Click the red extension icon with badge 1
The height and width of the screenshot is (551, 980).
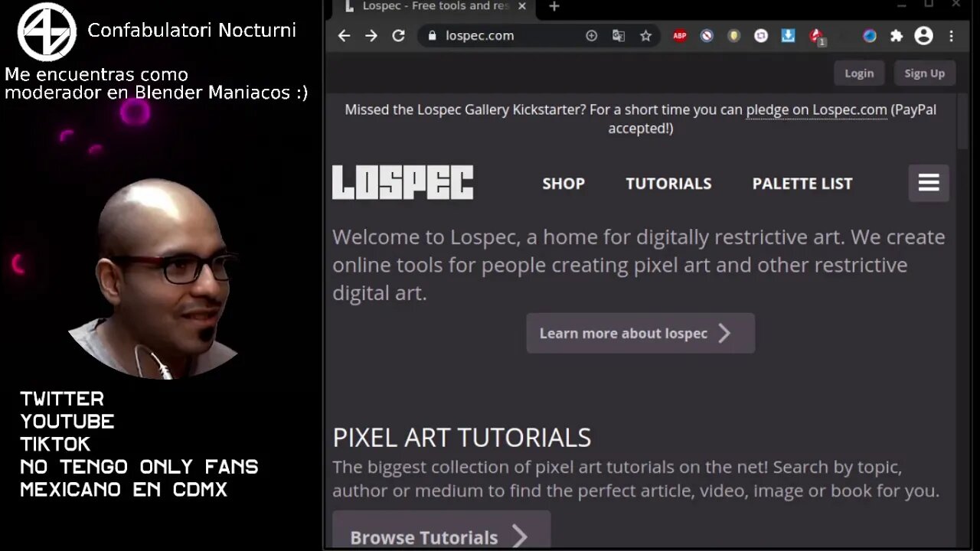[816, 36]
